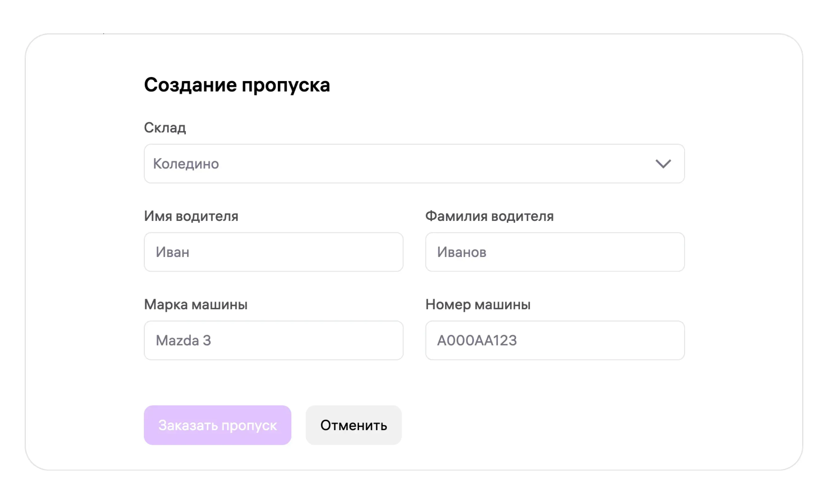The width and height of the screenshot is (828, 504).
Task: Click the Номер машины label
Action: click(477, 304)
